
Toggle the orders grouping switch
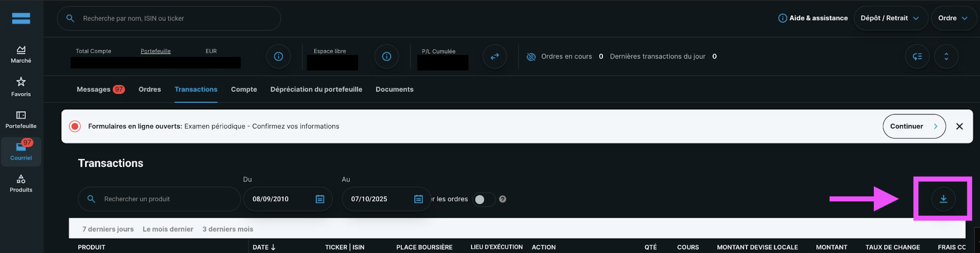click(483, 199)
